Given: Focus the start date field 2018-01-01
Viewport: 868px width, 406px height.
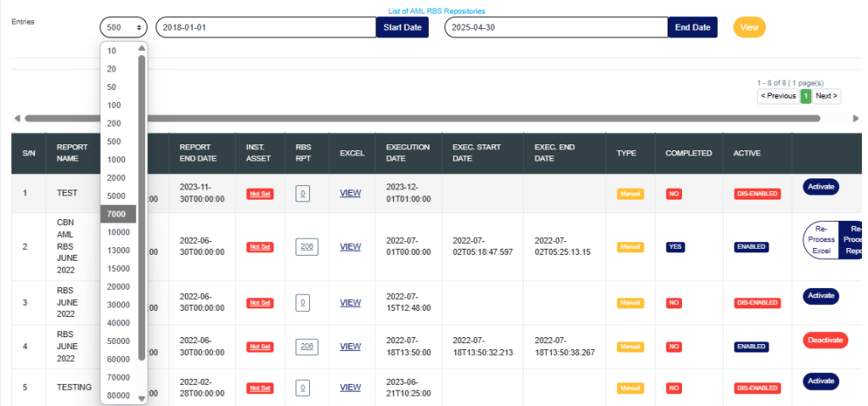Looking at the screenshot, I should (x=264, y=27).
